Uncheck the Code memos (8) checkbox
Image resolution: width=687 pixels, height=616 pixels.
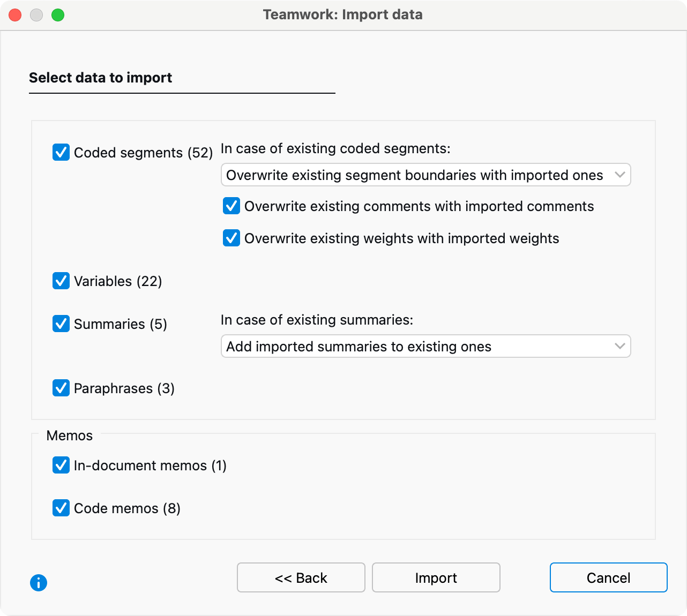click(x=61, y=508)
